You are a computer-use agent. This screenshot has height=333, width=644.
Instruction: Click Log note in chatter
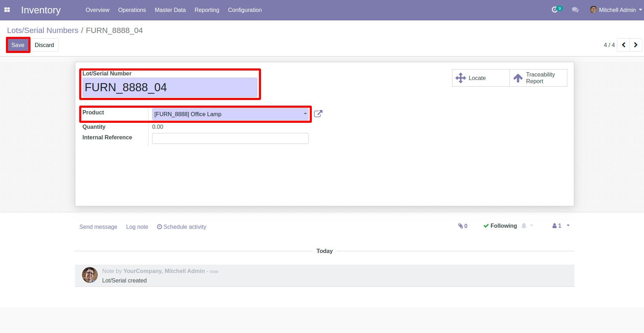pyautogui.click(x=137, y=227)
